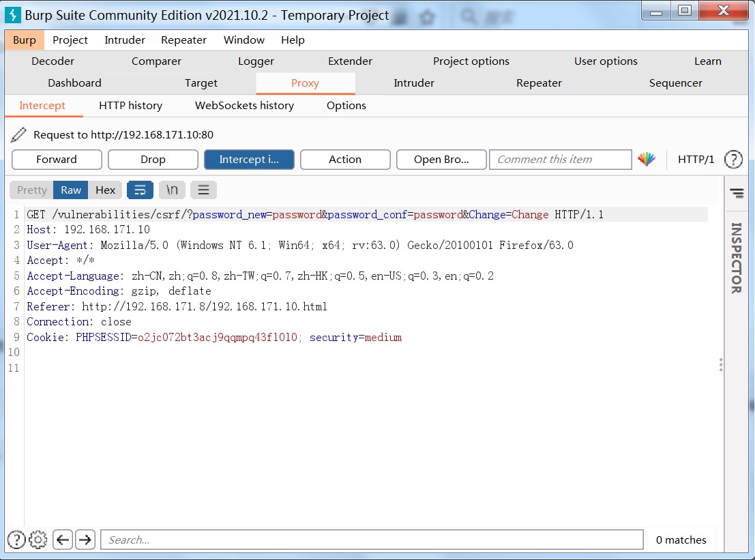Select the Proxy tab
Viewport: 755px width, 560px height.
coord(306,83)
